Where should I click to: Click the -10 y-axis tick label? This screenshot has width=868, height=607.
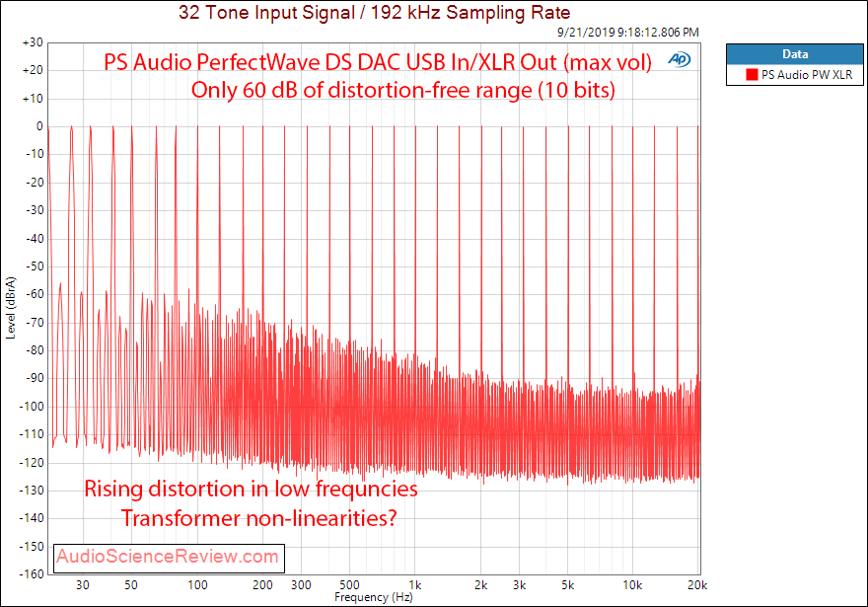point(35,154)
